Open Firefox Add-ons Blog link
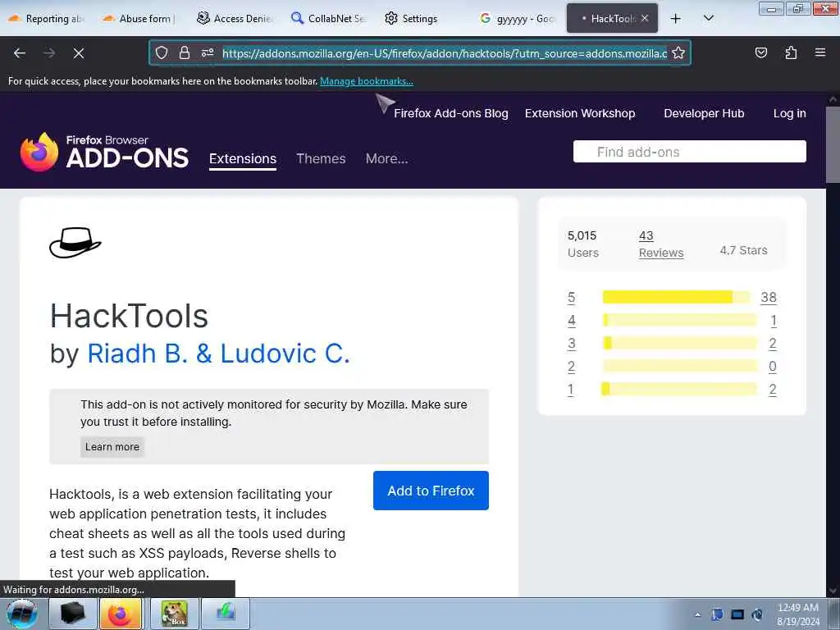840x630 pixels. tap(451, 113)
